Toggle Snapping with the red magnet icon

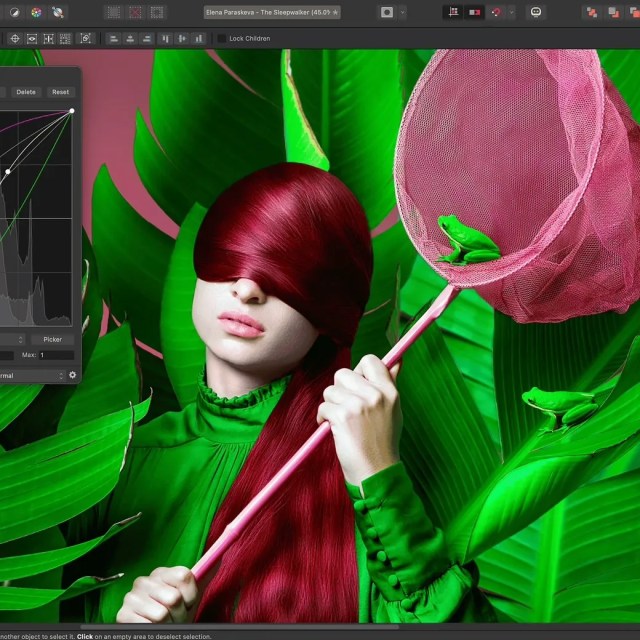pos(496,13)
